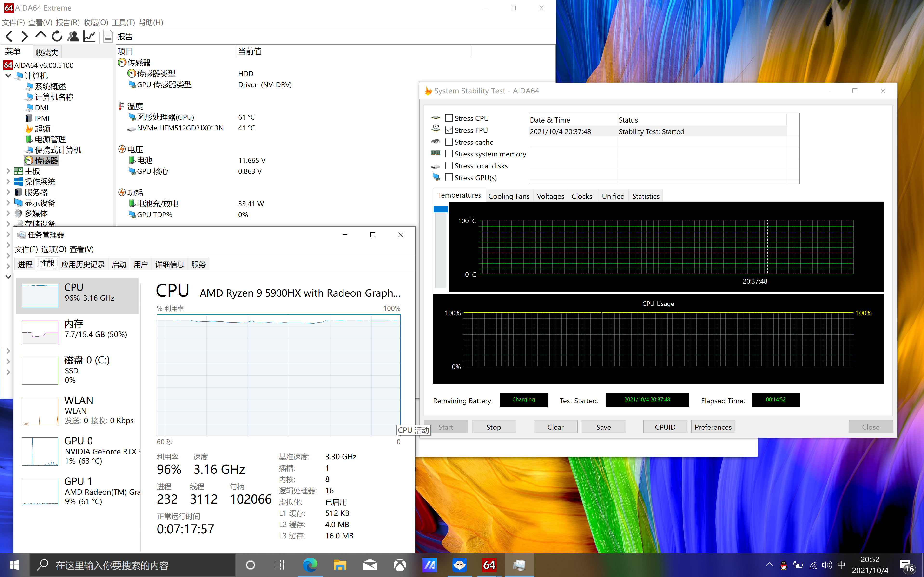The height and width of the screenshot is (577, 924).
Task: Toggle Stress cache checkbox
Action: click(449, 142)
